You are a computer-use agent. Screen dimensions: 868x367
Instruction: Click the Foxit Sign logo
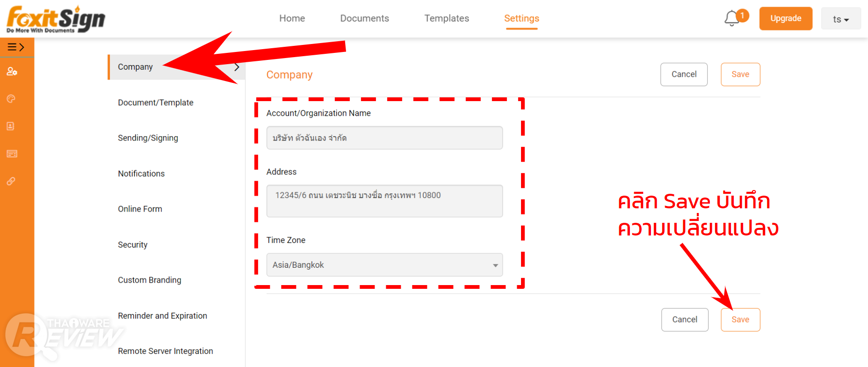coord(56,19)
